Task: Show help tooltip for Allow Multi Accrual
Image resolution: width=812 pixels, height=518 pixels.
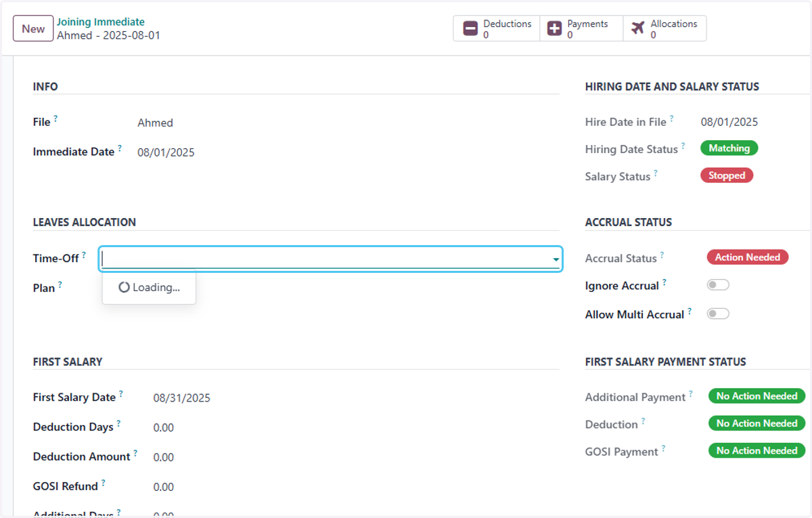Action: coord(690,311)
